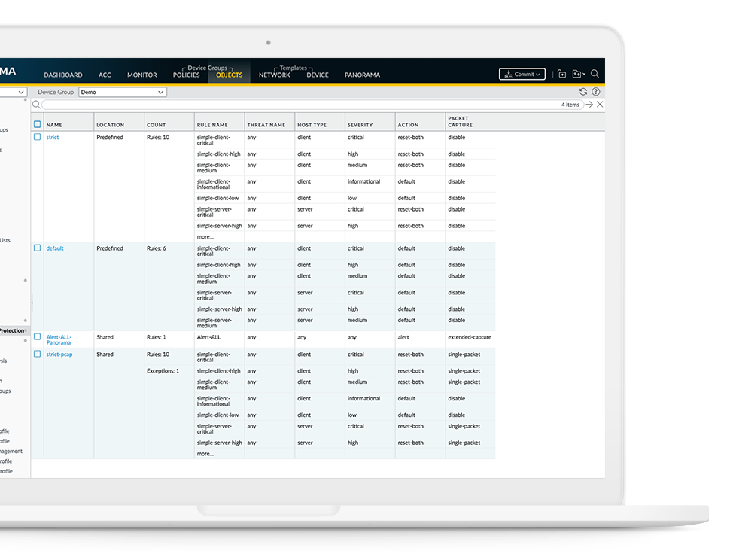Open the Device Group Demo dropdown

coord(122,92)
